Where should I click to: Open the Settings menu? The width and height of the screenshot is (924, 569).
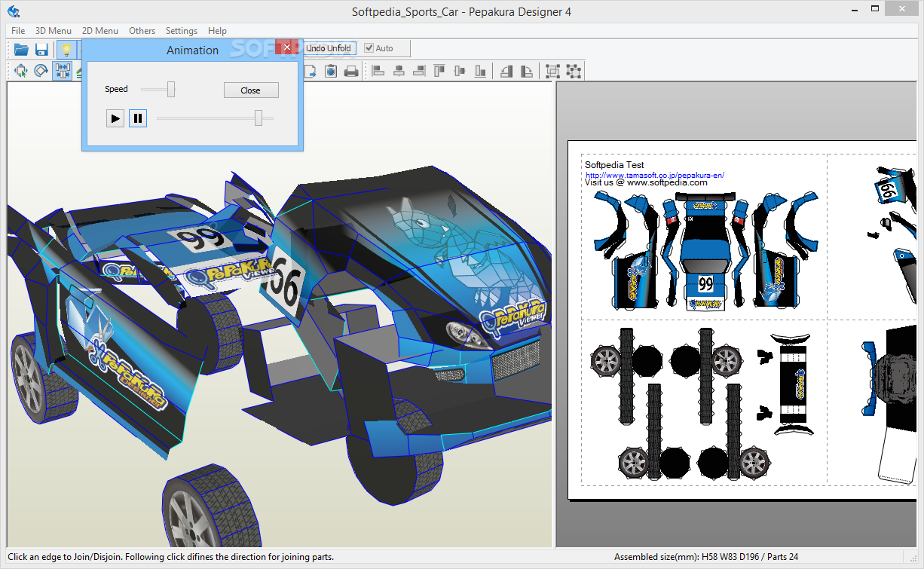pyautogui.click(x=182, y=31)
